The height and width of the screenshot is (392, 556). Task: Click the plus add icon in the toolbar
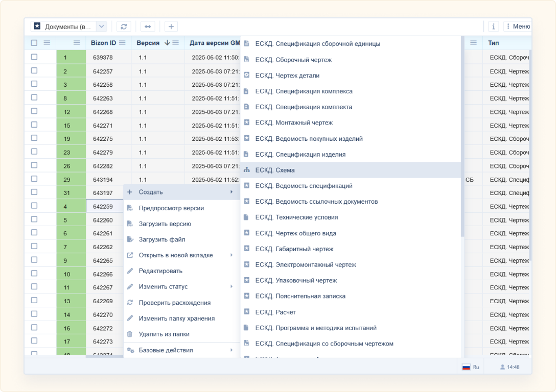click(171, 27)
